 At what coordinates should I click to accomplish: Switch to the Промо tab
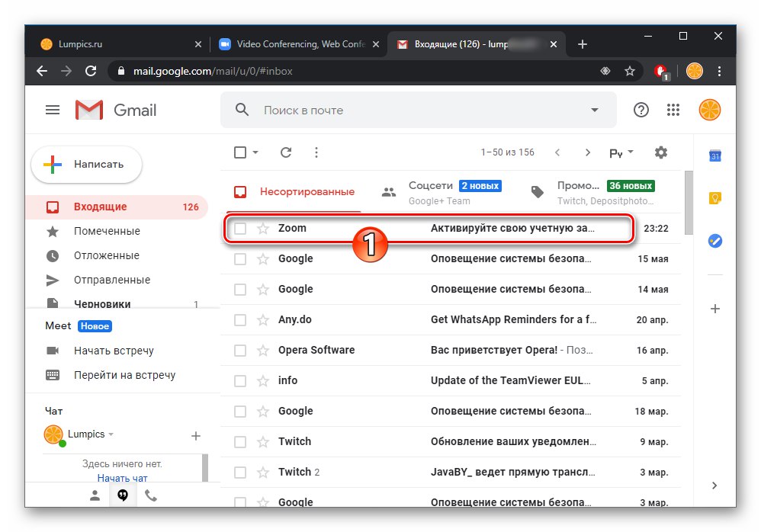593,192
